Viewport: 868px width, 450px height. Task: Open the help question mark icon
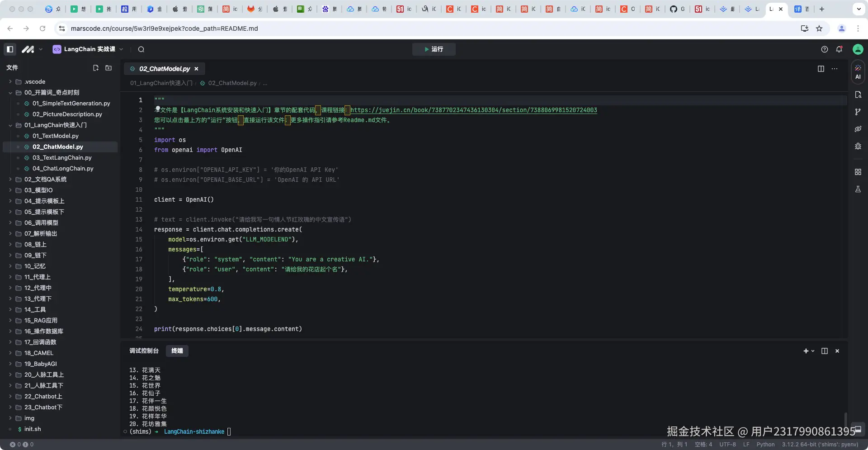pos(825,49)
